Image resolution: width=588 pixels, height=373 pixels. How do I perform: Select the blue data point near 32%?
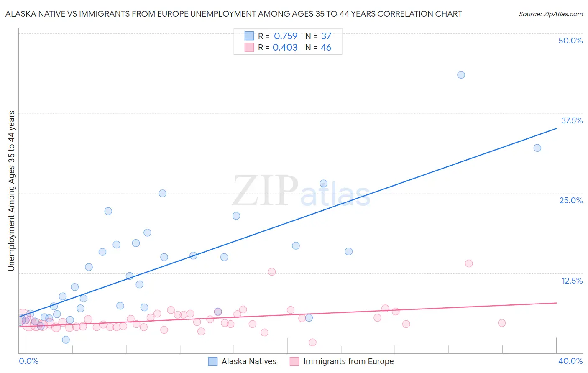[x=537, y=148]
